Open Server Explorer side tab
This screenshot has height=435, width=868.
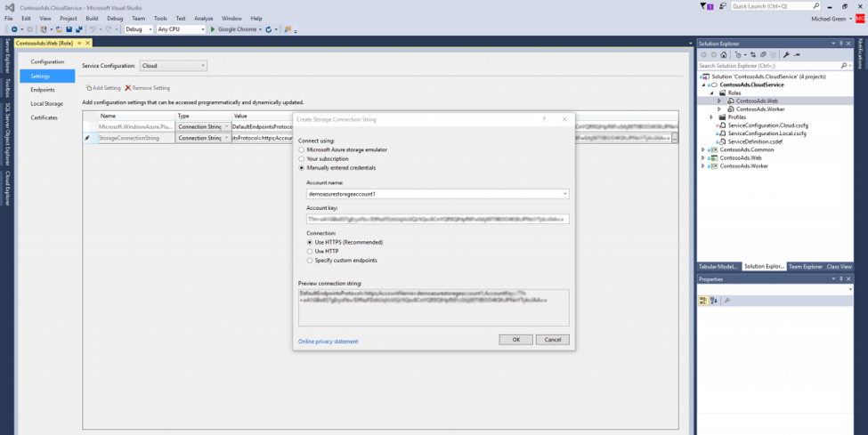(x=7, y=55)
